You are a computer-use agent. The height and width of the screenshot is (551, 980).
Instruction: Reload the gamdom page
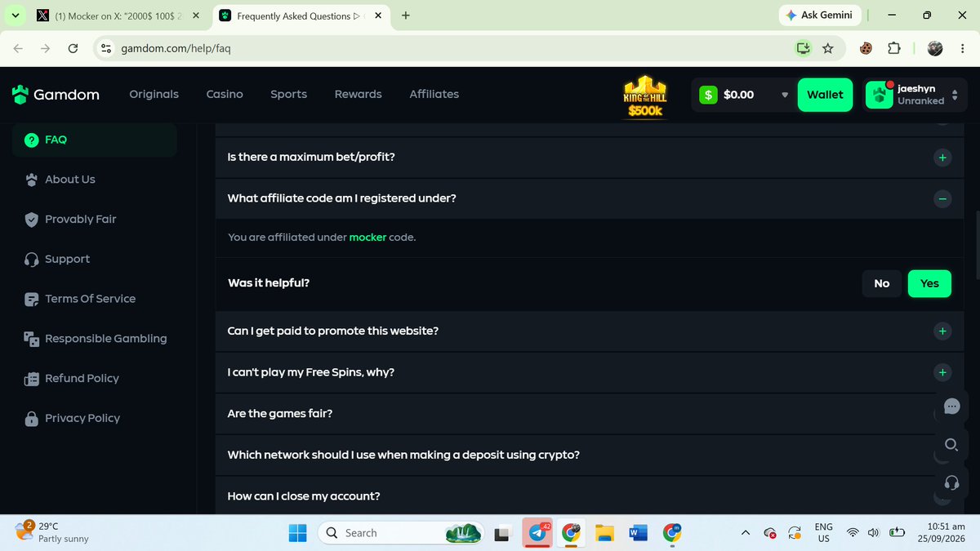click(73, 48)
